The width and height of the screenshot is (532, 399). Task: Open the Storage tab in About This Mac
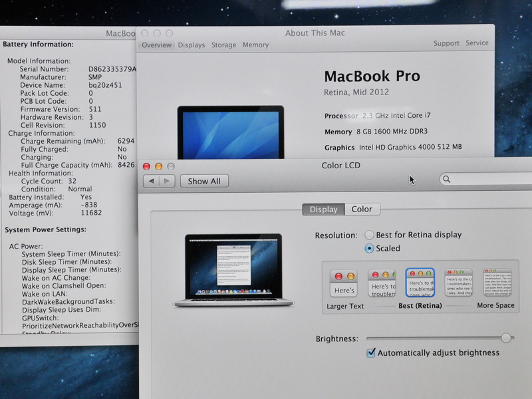click(223, 45)
